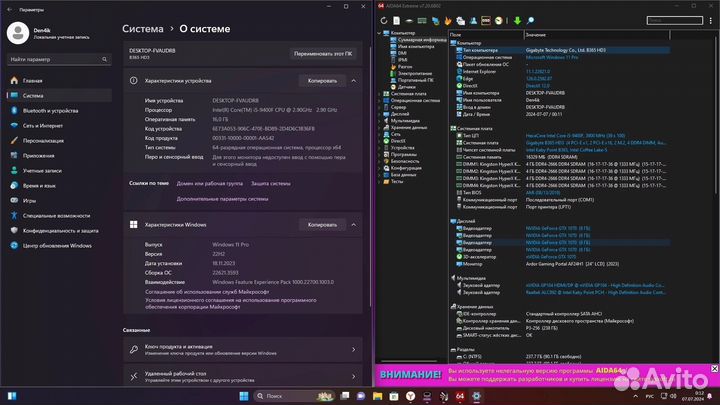Select Тип компьютера row in AIDA64

tap(562, 50)
